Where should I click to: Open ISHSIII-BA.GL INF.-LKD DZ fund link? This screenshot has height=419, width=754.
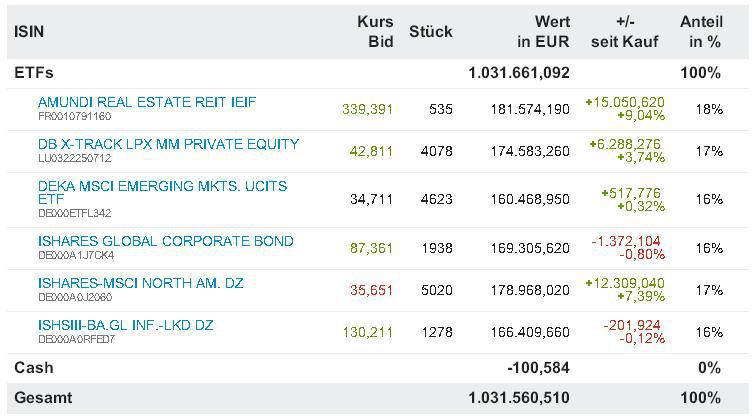[125, 325]
